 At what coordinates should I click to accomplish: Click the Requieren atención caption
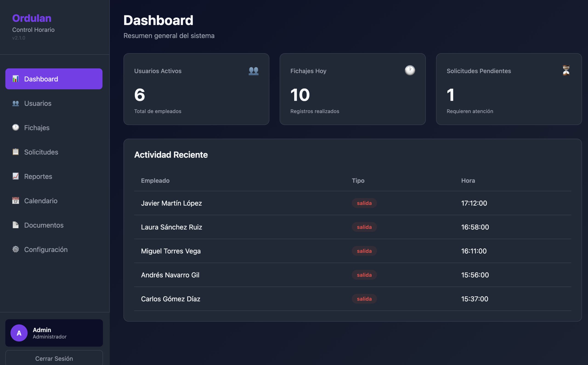(470, 111)
